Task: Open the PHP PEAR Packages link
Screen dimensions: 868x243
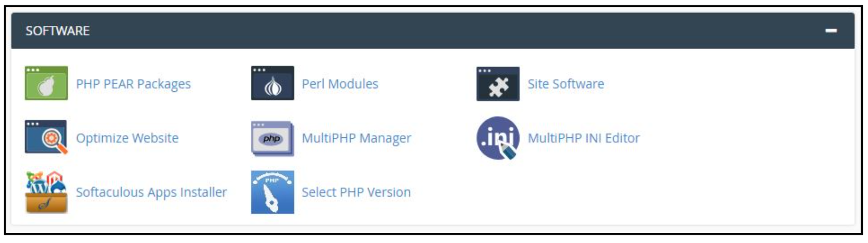Action: (x=133, y=84)
